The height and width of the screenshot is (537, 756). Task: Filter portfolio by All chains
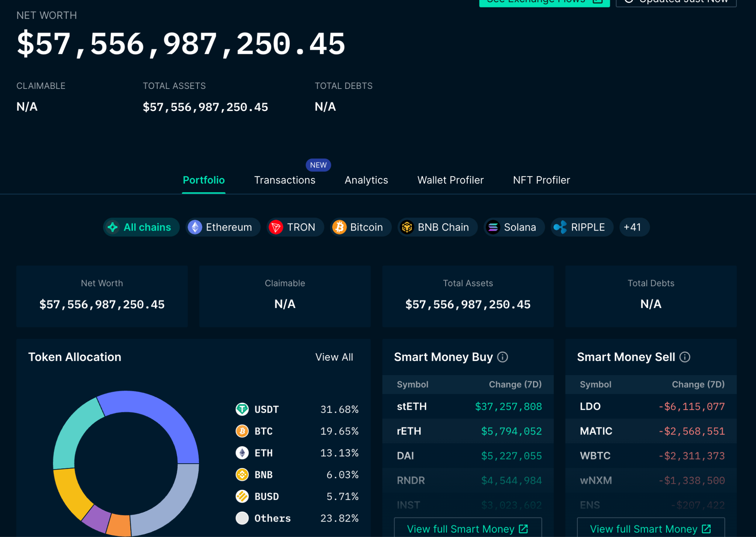pos(141,227)
